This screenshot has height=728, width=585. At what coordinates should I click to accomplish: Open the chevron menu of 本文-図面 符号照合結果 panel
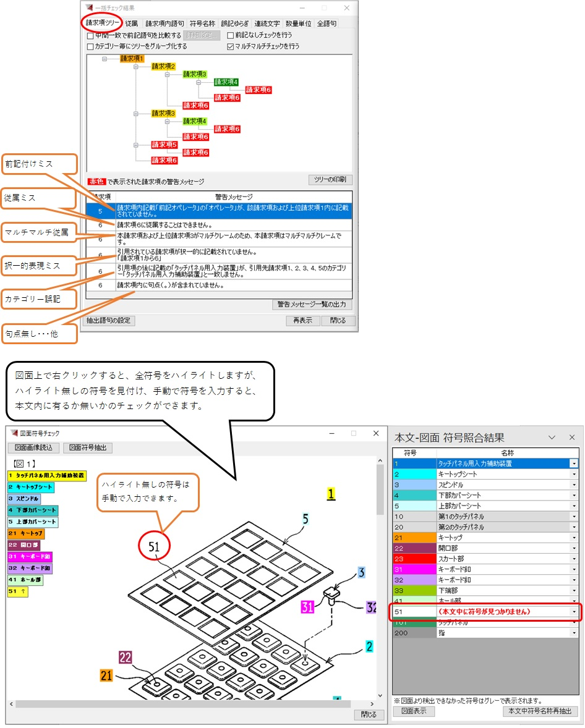coord(552,438)
